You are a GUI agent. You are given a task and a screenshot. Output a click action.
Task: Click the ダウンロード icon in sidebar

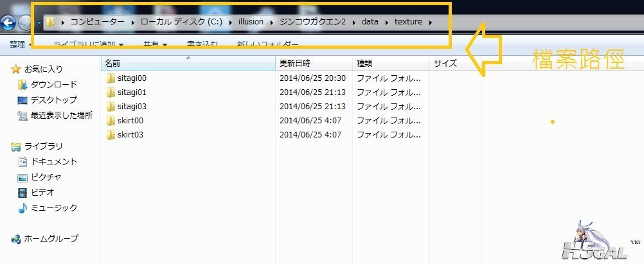point(22,85)
